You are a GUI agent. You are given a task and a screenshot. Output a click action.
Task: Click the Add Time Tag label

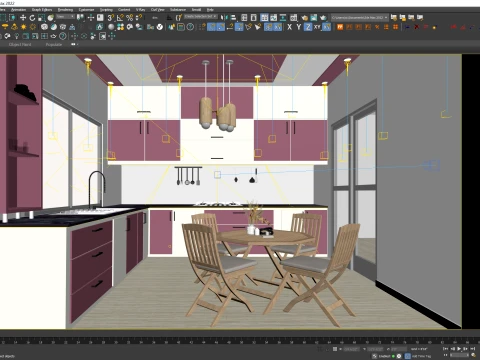pos(421,356)
